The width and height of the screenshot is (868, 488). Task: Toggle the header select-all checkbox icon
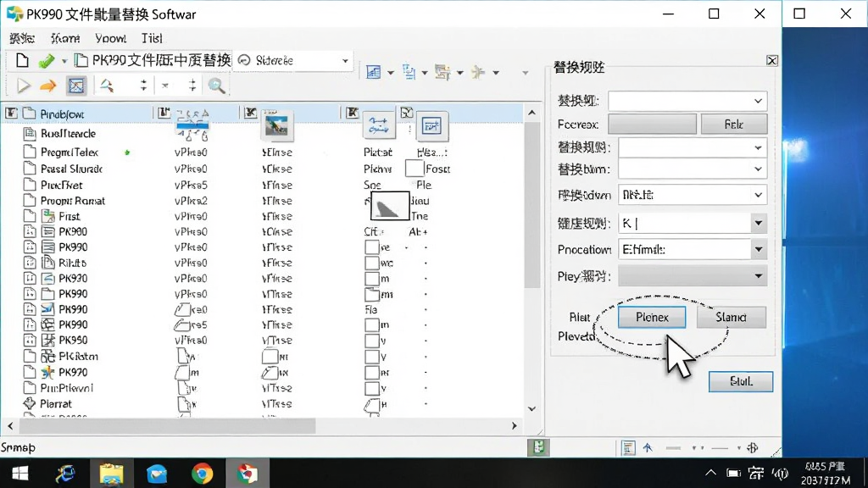(11, 114)
